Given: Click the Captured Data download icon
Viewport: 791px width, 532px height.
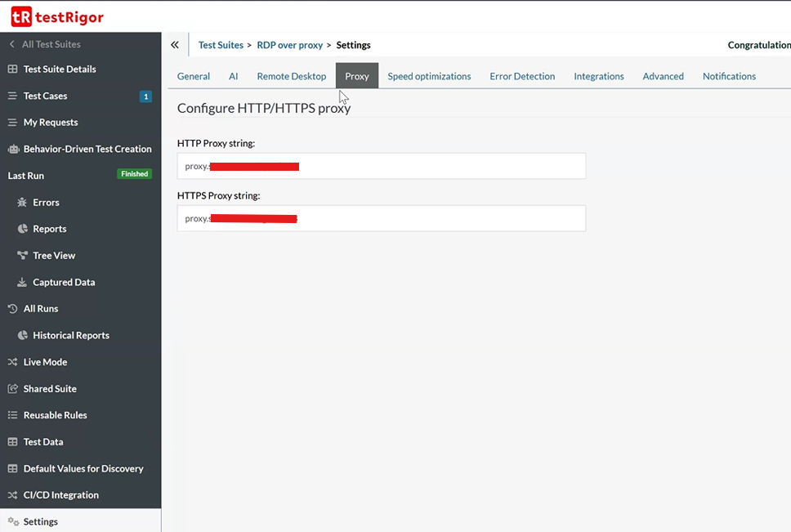Looking at the screenshot, I should [x=22, y=283].
